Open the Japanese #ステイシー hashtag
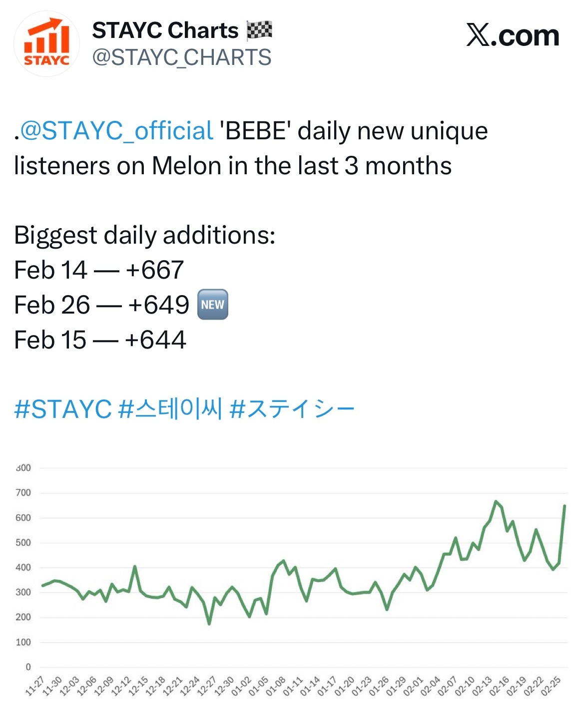 click(x=292, y=409)
